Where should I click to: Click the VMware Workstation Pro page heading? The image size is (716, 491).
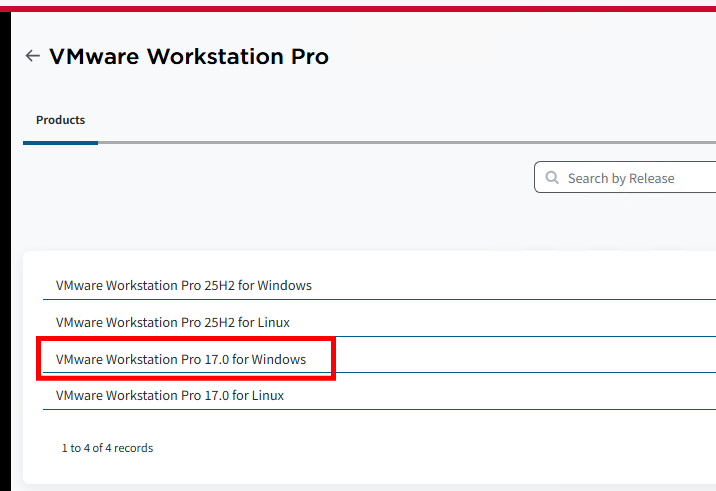click(189, 56)
